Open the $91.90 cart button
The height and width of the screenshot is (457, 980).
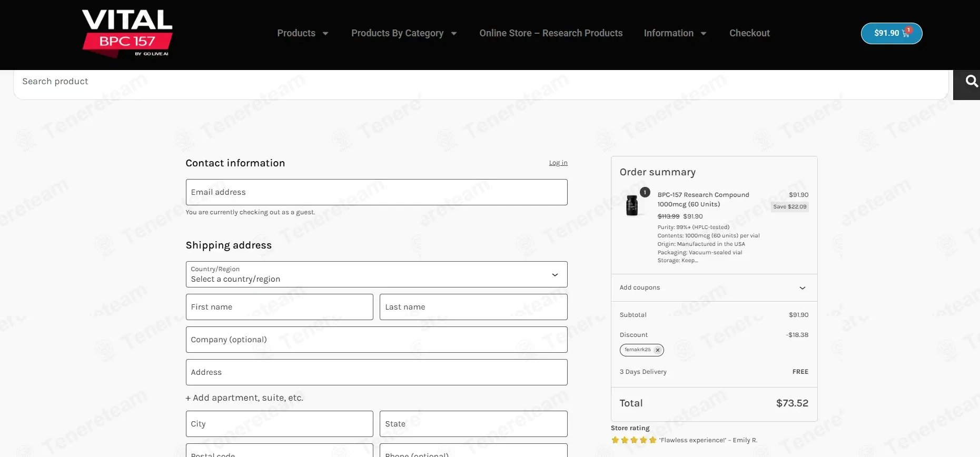[891, 33]
